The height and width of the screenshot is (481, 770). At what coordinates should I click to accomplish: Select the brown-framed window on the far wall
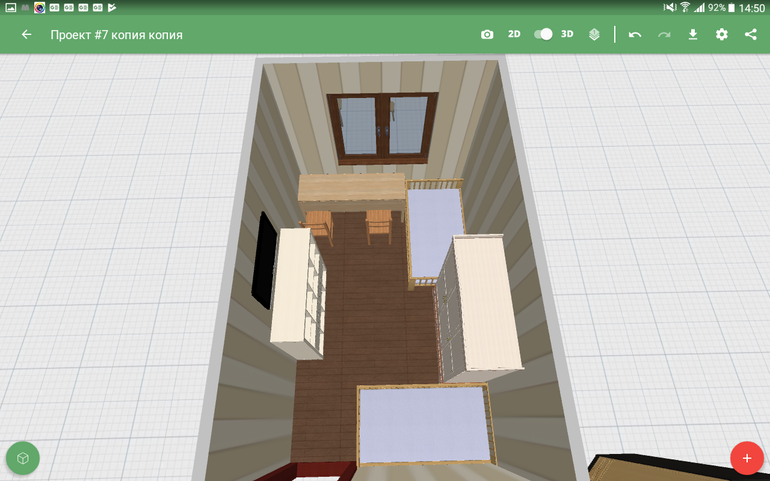tap(384, 127)
